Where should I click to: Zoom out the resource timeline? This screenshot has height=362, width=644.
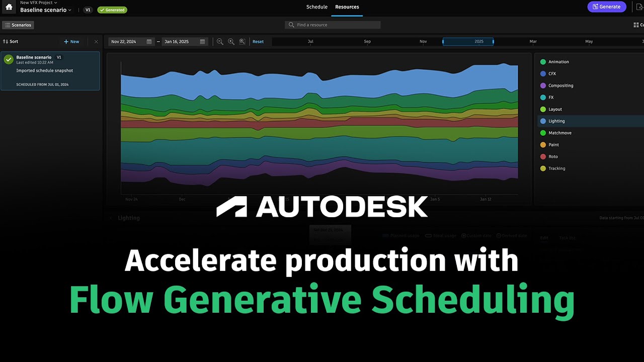tap(220, 42)
